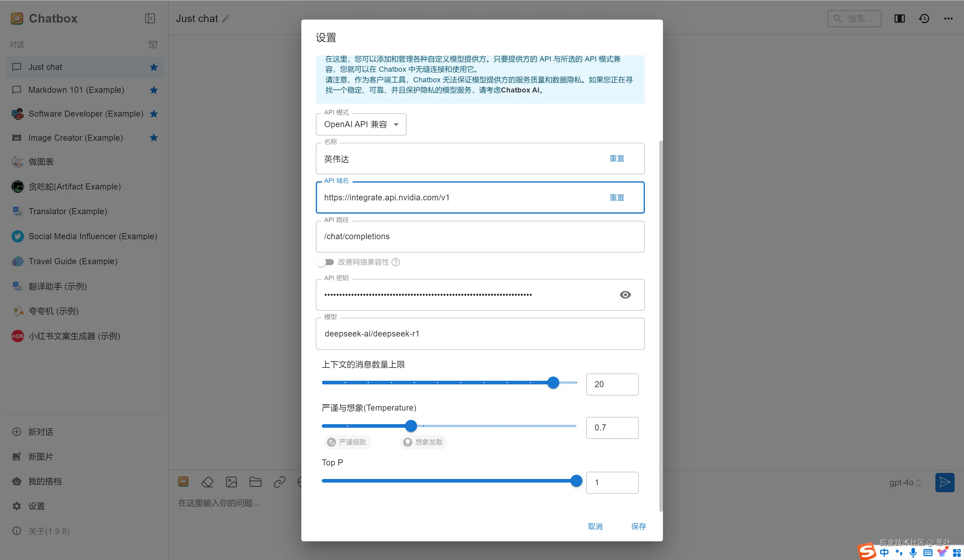Click the image attachment icon
964x560 pixels.
click(231, 482)
